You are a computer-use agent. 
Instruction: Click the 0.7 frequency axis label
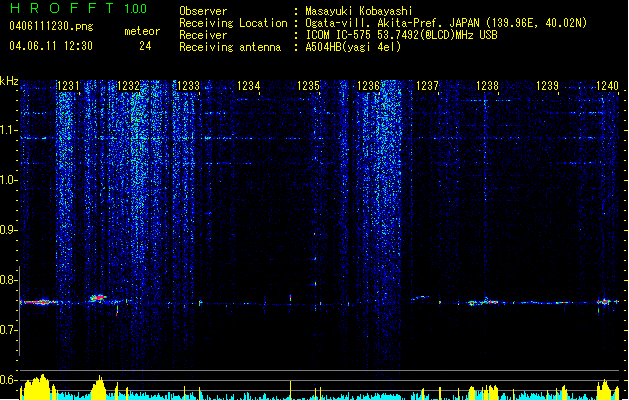tap(8, 330)
